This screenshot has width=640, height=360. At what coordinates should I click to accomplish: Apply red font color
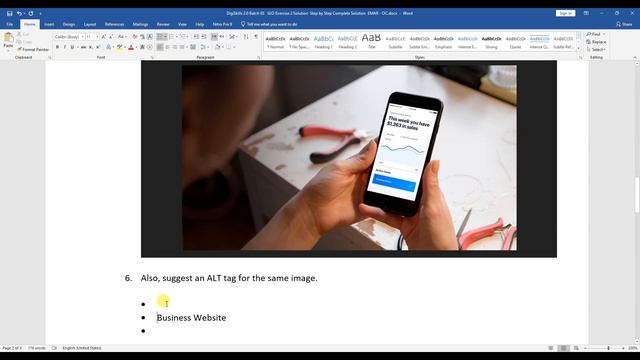[x=131, y=47]
